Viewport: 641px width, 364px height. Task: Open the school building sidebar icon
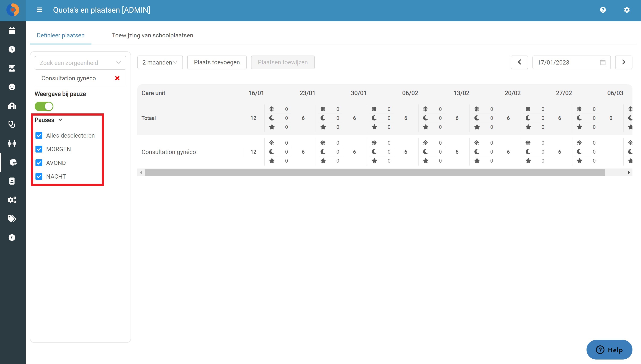12,106
